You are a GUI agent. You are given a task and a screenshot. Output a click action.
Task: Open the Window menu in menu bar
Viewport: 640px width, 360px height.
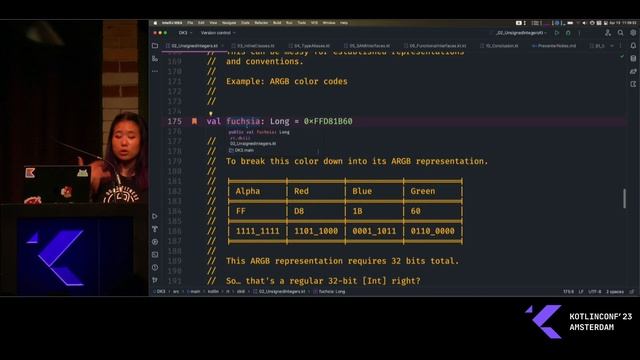pos(329,23)
